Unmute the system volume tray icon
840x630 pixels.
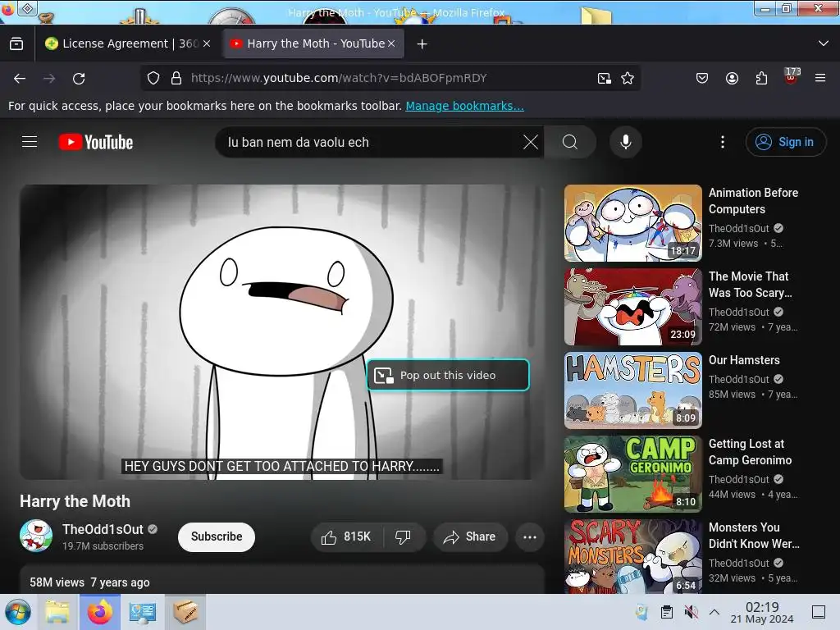pyautogui.click(x=691, y=612)
